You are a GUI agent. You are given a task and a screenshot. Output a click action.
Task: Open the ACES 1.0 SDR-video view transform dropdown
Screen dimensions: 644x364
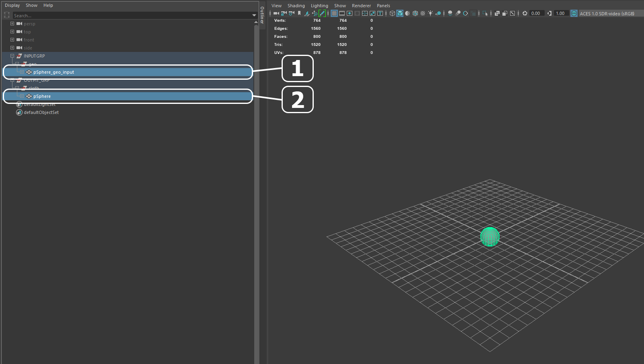tap(611, 13)
